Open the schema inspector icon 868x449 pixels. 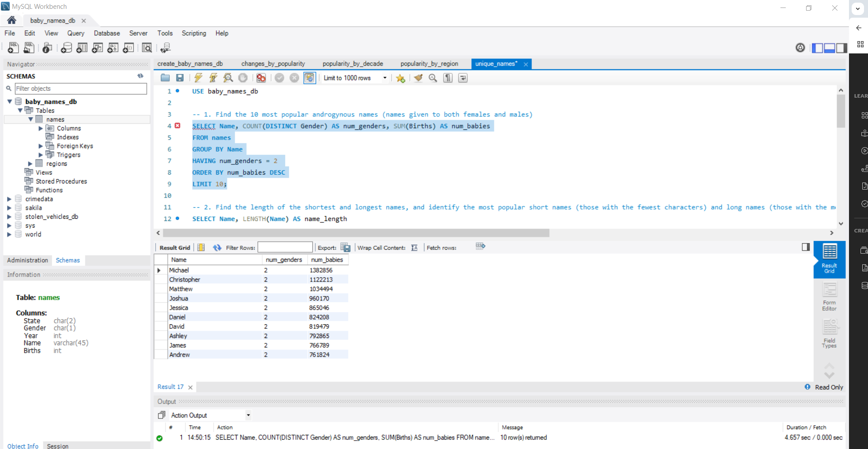coord(47,48)
